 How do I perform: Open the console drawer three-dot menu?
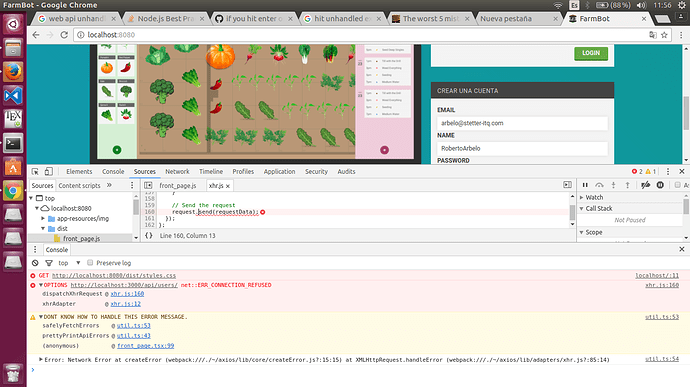[35, 250]
